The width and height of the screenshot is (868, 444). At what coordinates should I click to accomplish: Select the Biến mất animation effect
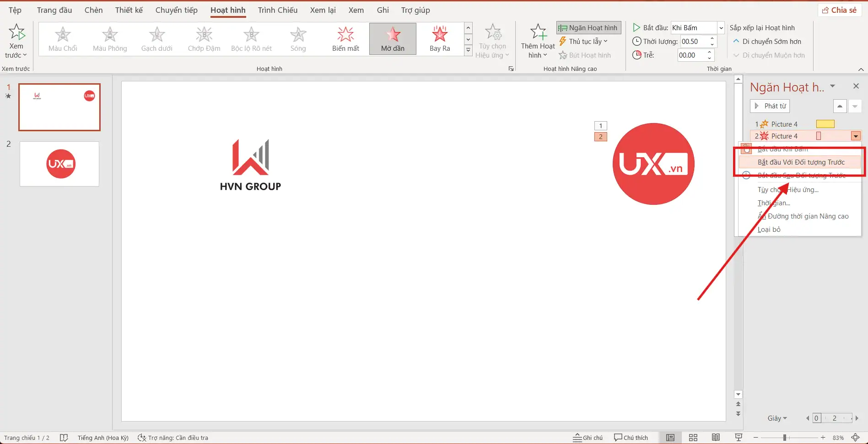click(345, 39)
